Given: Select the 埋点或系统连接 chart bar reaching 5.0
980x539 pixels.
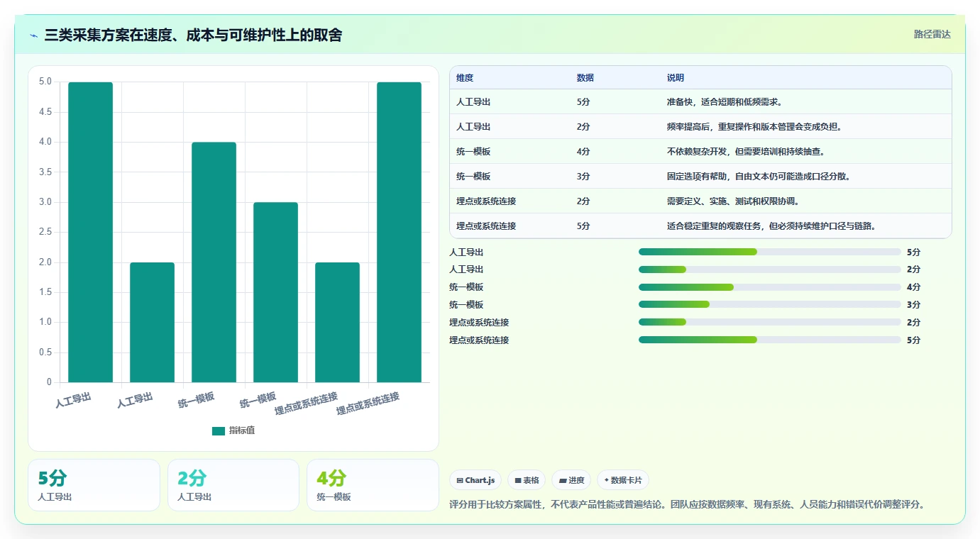Looking at the screenshot, I should pos(399,232).
